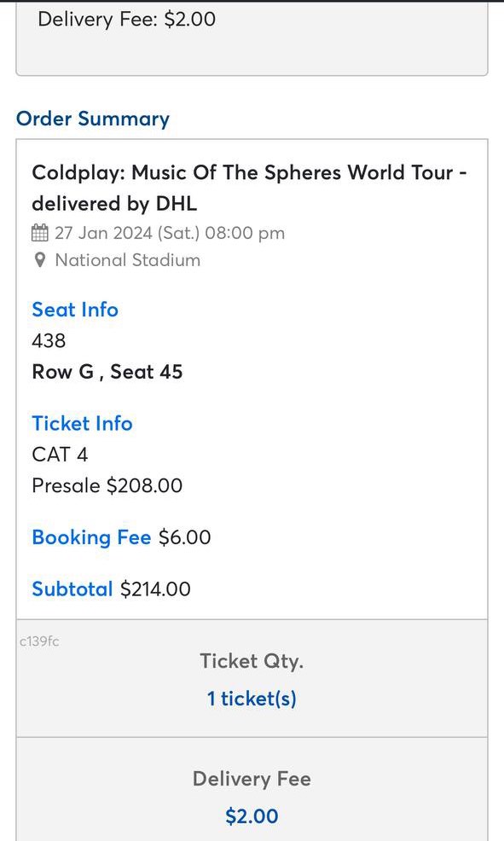
Task: Click the Order Summary heading
Action: click(x=93, y=119)
